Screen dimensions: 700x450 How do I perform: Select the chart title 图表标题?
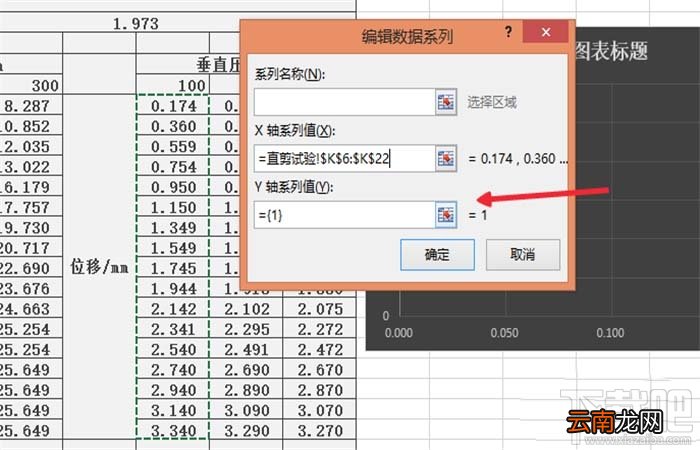(611, 51)
